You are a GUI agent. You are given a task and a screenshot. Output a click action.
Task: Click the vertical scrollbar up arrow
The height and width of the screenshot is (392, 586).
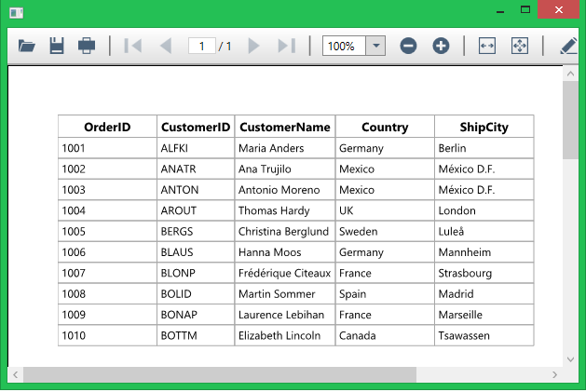[x=570, y=74]
